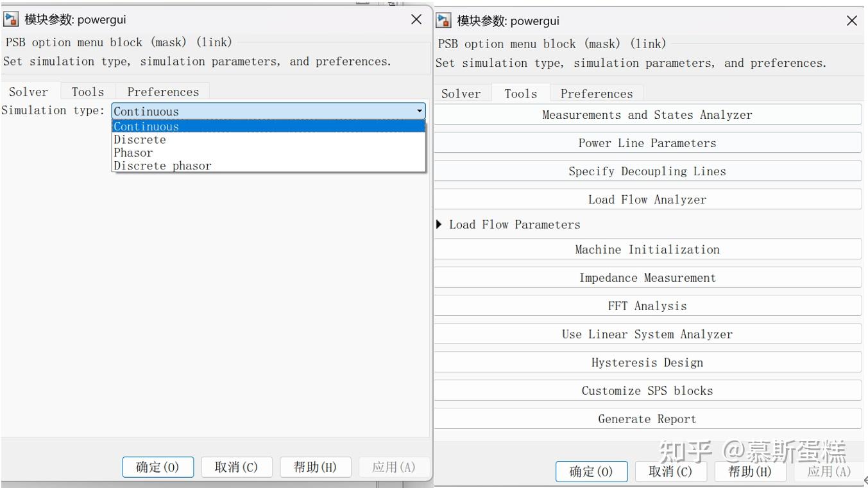This screenshot has height=488, width=868.
Task: Click 确定(O) in the left dialog
Action: [x=158, y=467]
